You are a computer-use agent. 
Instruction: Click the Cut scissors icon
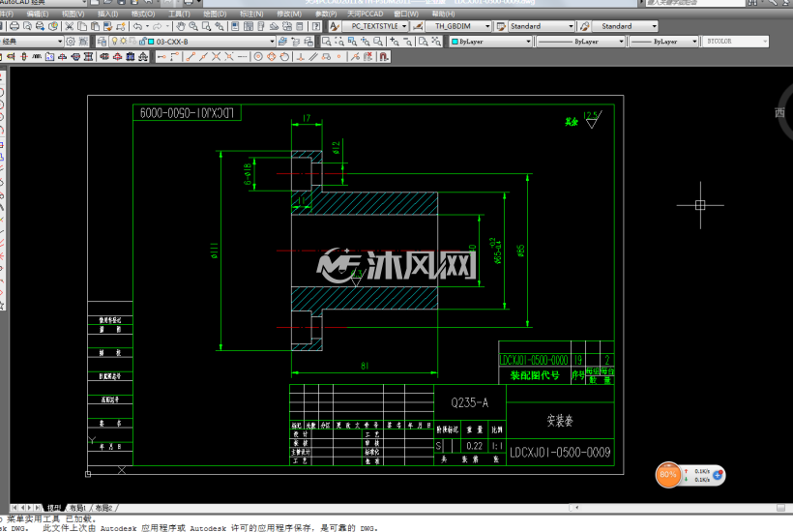coord(70,26)
